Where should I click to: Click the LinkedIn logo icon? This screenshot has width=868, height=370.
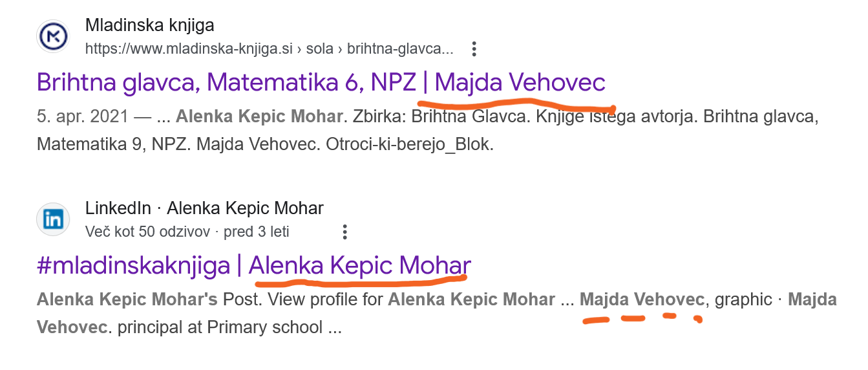tap(53, 220)
